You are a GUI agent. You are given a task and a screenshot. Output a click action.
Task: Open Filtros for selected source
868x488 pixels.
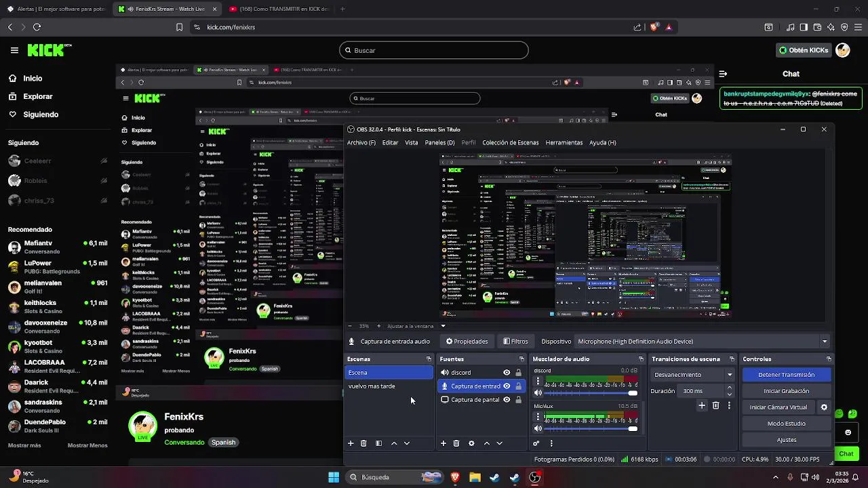(515, 342)
